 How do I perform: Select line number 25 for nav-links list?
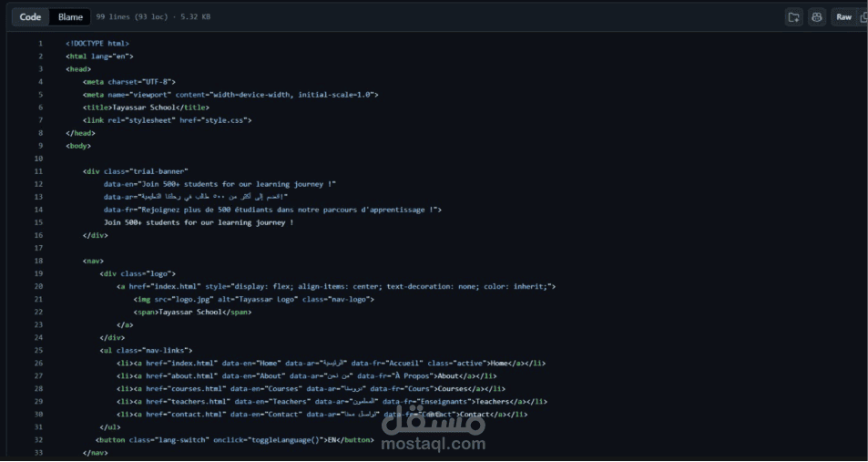(x=38, y=351)
